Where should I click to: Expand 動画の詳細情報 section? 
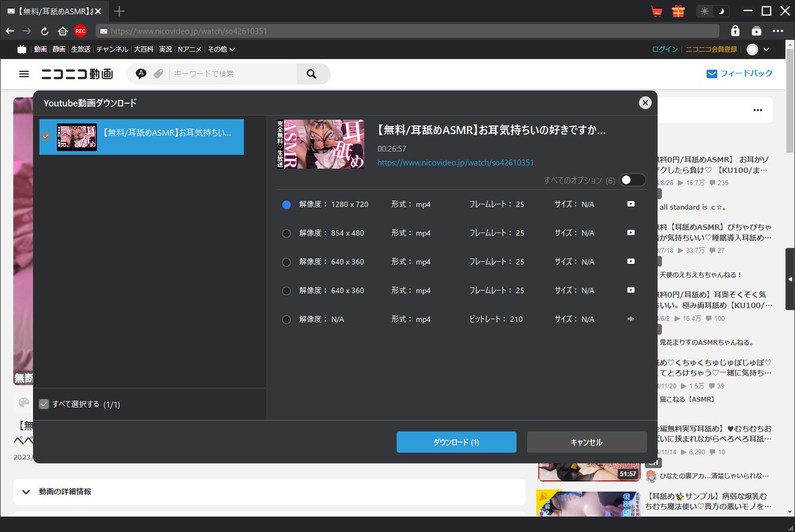(26, 492)
